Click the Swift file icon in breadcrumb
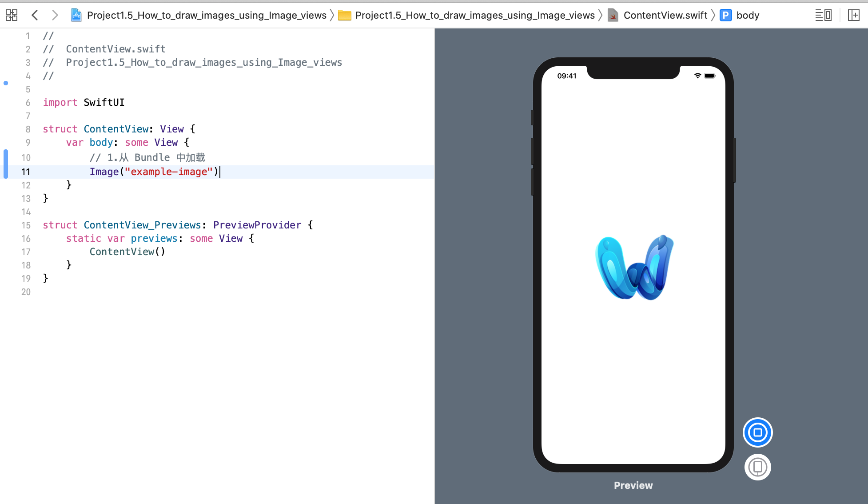 point(613,15)
